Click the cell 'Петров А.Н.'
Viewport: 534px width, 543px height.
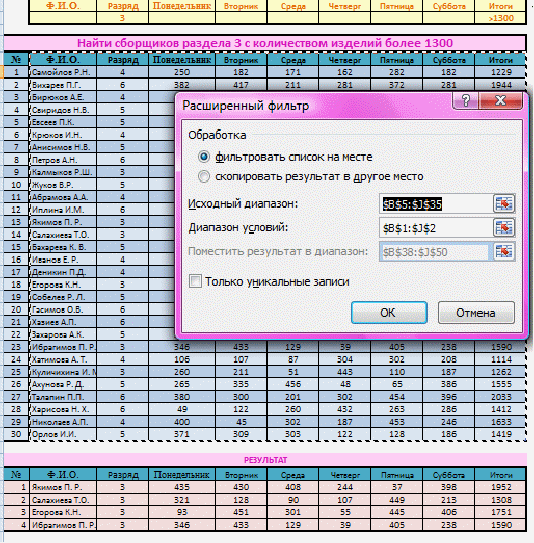coord(63,160)
